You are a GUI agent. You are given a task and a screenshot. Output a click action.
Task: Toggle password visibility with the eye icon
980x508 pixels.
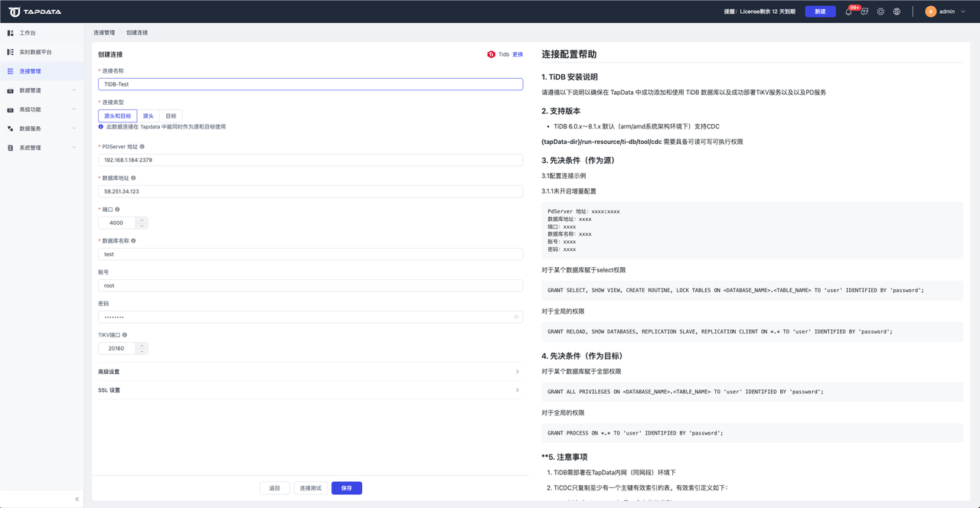[514, 316]
